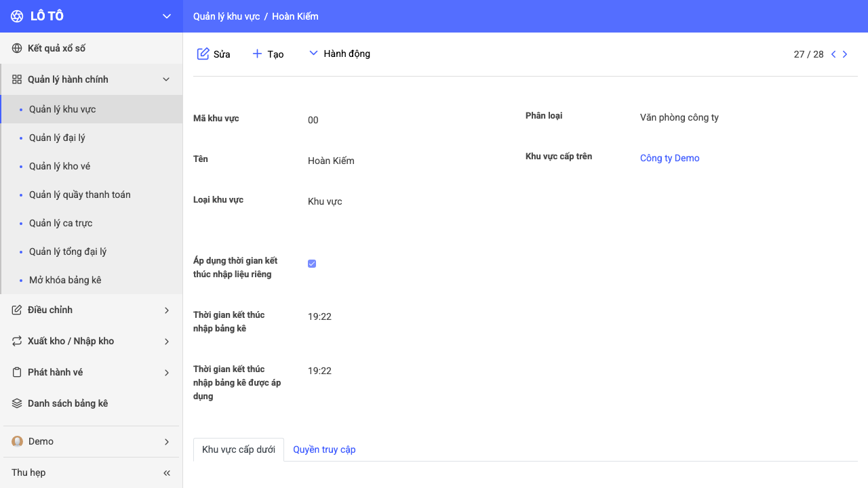Click the globe icon beside Kết quả xổ số
The image size is (868, 488).
tap(17, 48)
